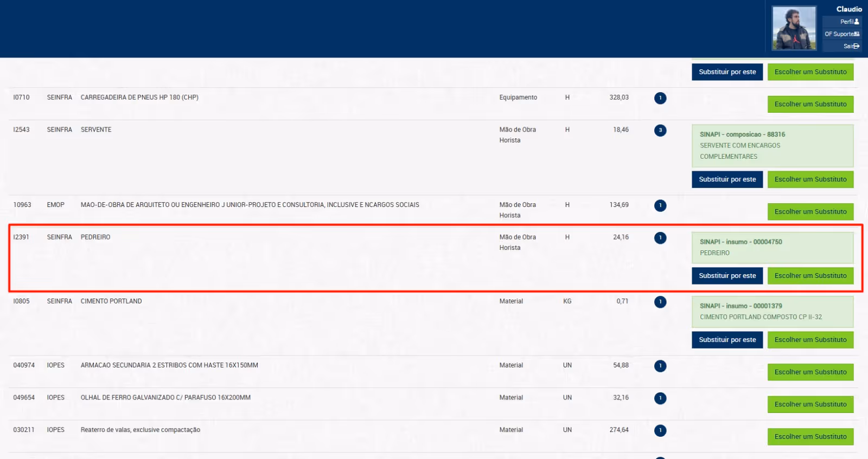Open OF Suporte link
The height and width of the screenshot is (459, 868).
click(842, 34)
